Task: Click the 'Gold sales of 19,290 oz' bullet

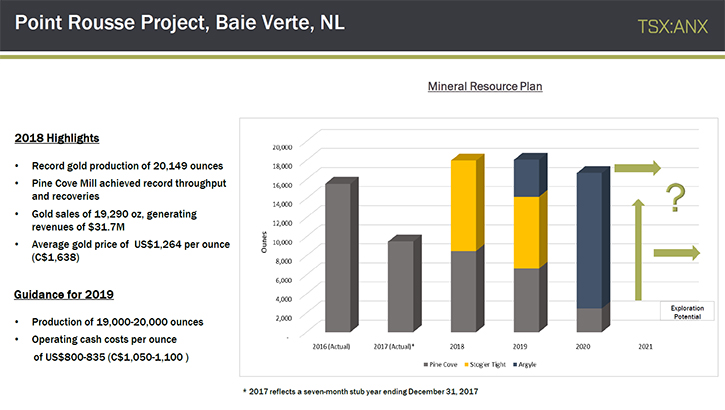Action: (x=114, y=220)
